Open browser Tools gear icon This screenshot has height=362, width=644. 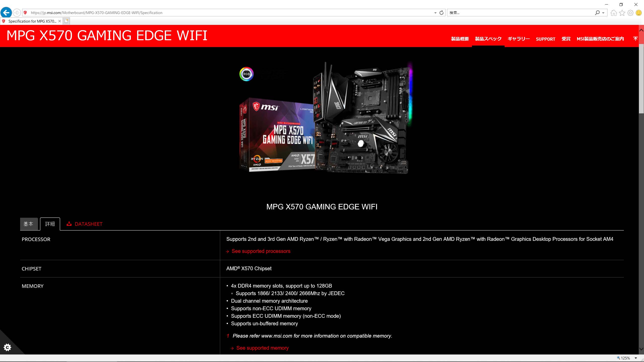630,13
